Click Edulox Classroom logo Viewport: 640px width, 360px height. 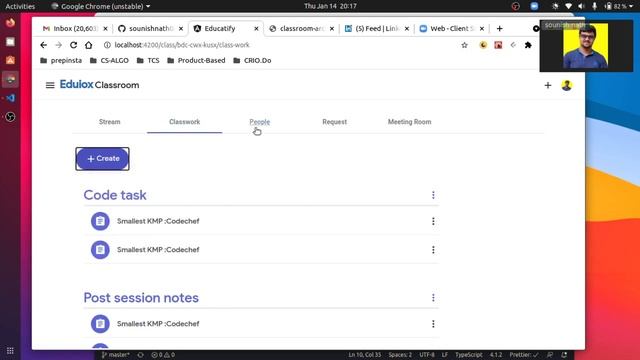(99, 84)
